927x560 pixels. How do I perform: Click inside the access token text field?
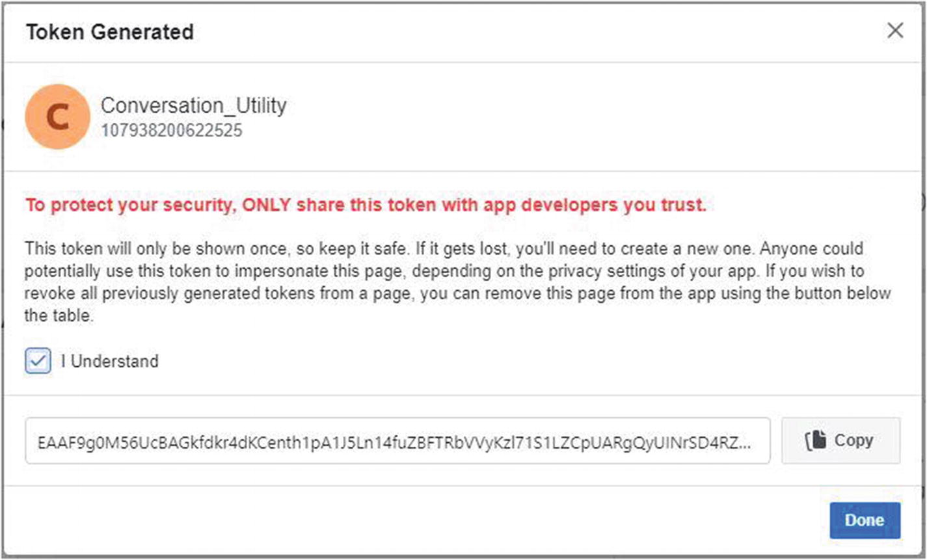tap(397, 441)
